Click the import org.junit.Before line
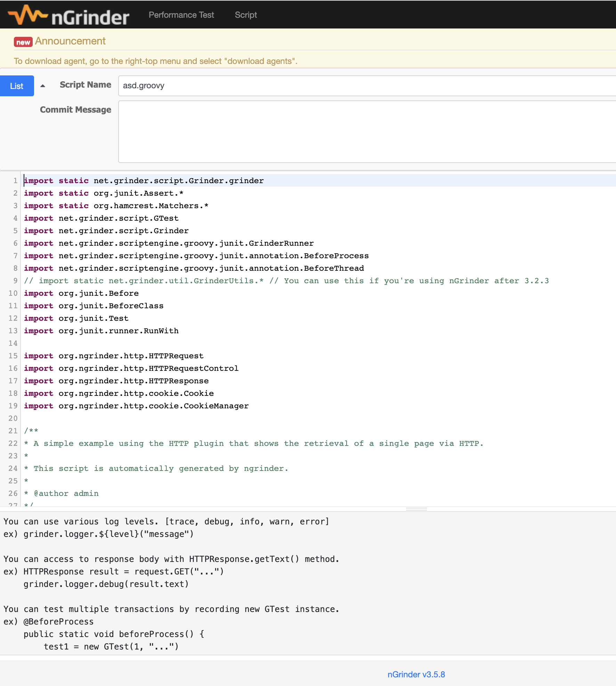 pyautogui.click(x=81, y=293)
